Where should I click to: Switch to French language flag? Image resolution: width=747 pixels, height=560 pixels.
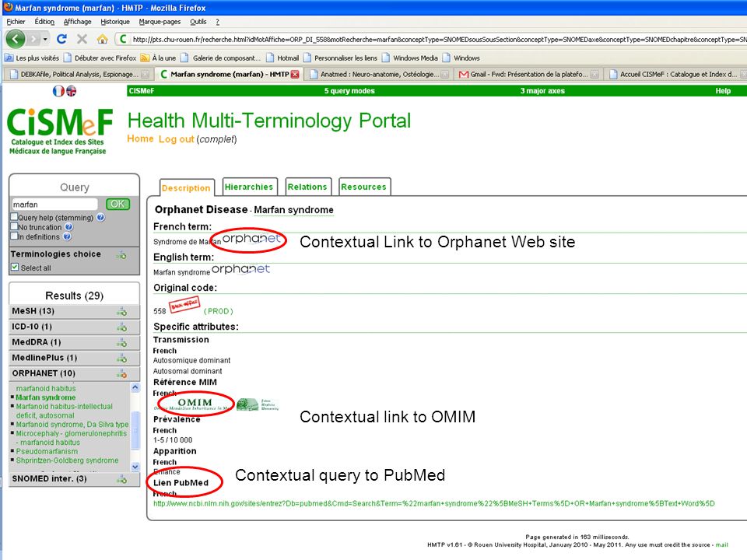click(x=58, y=90)
